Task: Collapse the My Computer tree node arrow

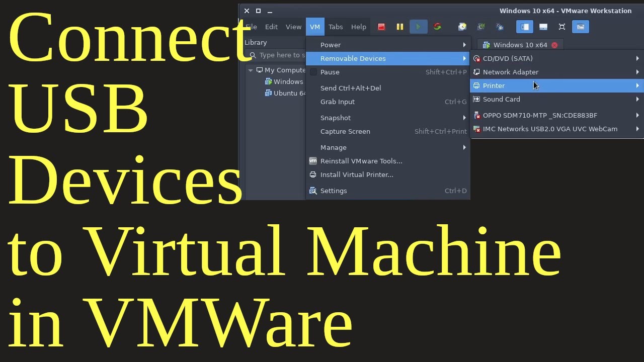Action: 250,70
